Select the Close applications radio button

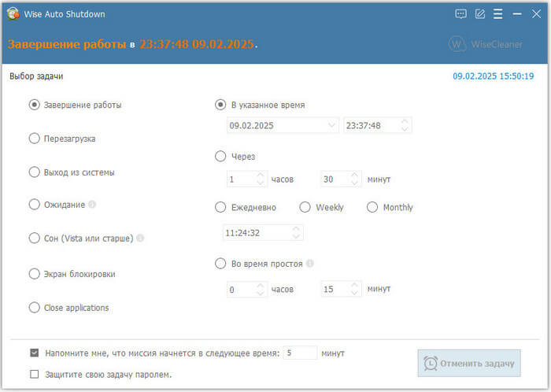(x=34, y=308)
